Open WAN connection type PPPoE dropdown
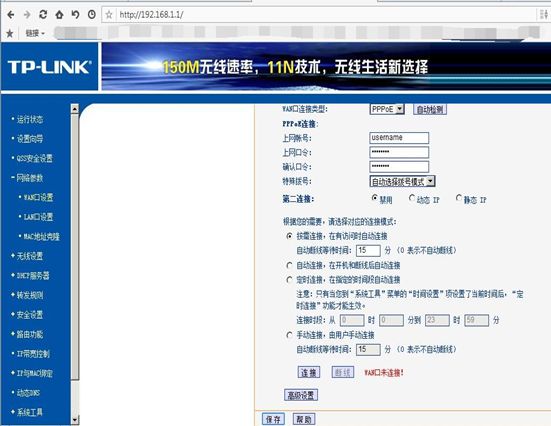The width and height of the screenshot is (551, 426). 387,109
